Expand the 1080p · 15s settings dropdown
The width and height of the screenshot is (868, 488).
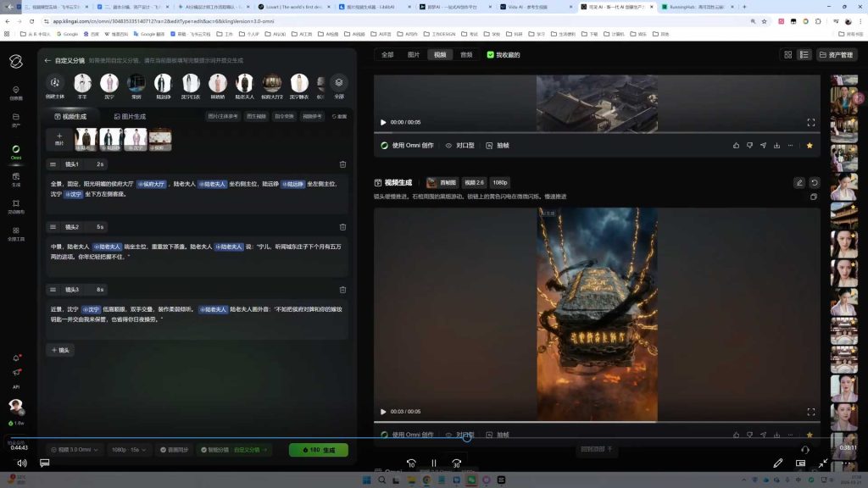pos(130,450)
